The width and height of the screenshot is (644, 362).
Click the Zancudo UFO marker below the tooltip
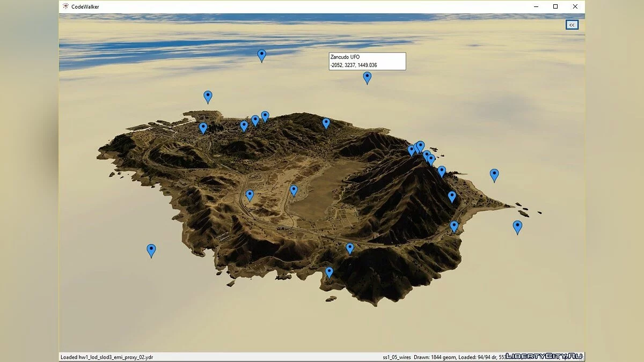tap(367, 77)
